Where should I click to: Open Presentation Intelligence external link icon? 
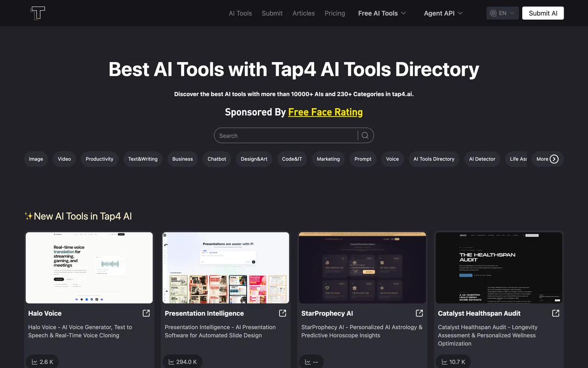pyautogui.click(x=283, y=313)
